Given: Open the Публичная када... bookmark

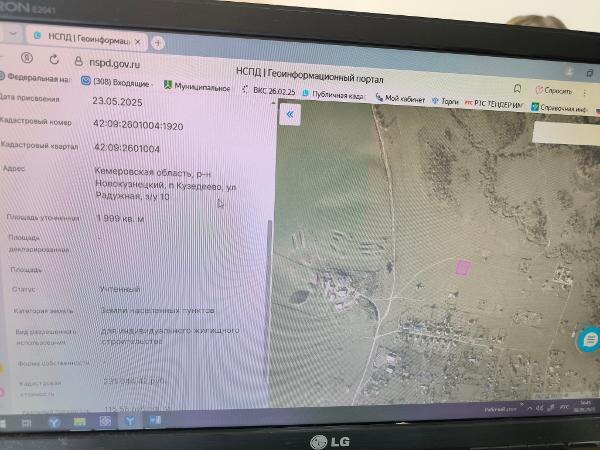Looking at the screenshot, I should [x=333, y=95].
